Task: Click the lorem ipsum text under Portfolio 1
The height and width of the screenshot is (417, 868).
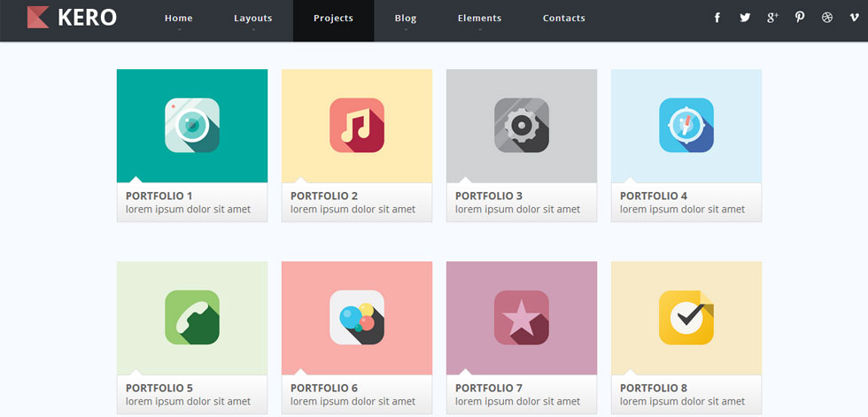Action: pyautogui.click(x=188, y=210)
